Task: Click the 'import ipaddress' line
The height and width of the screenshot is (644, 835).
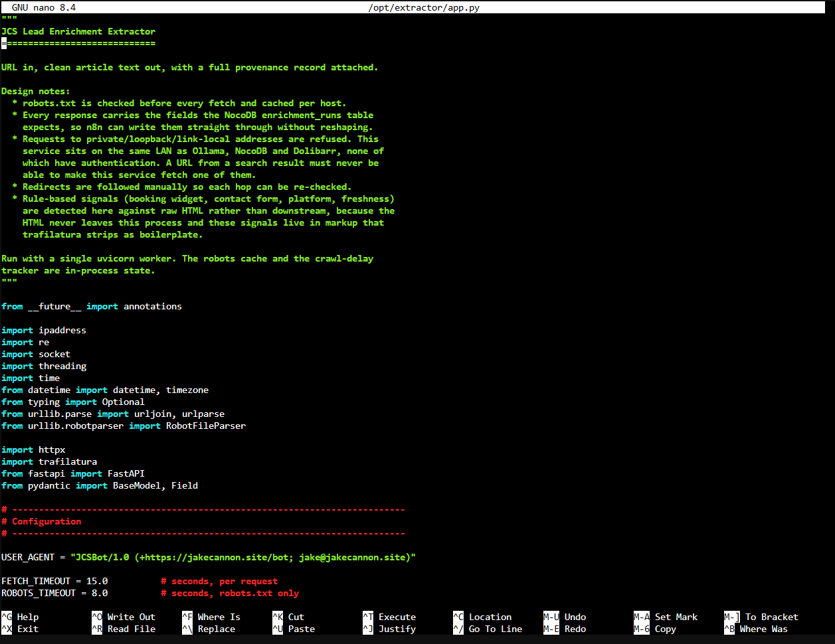Action: (44, 330)
